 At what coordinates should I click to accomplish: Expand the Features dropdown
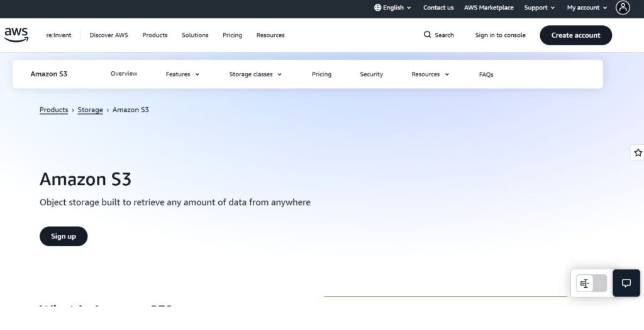(x=182, y=74)
